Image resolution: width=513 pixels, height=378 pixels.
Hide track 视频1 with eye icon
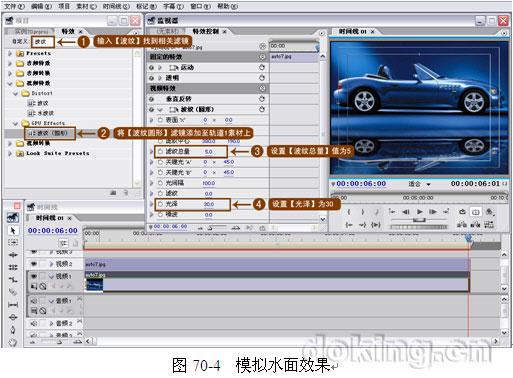click(x=34, y=276)
